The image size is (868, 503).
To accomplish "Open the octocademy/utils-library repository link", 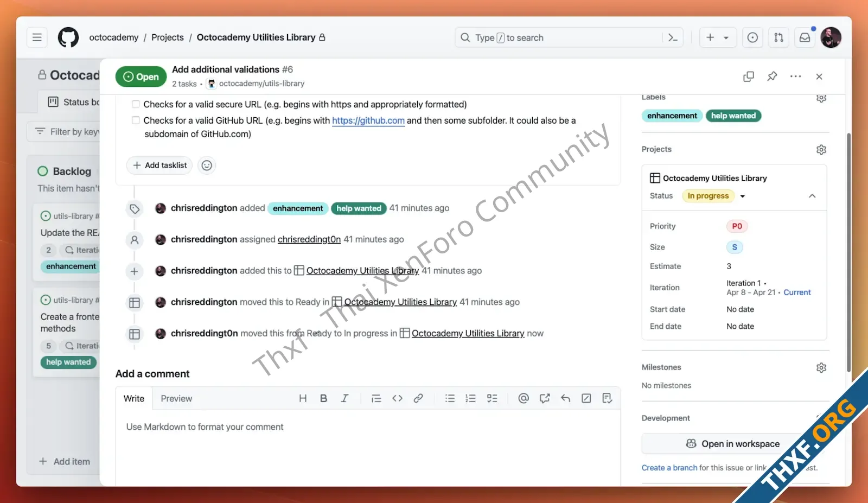I will coord(261,84).
